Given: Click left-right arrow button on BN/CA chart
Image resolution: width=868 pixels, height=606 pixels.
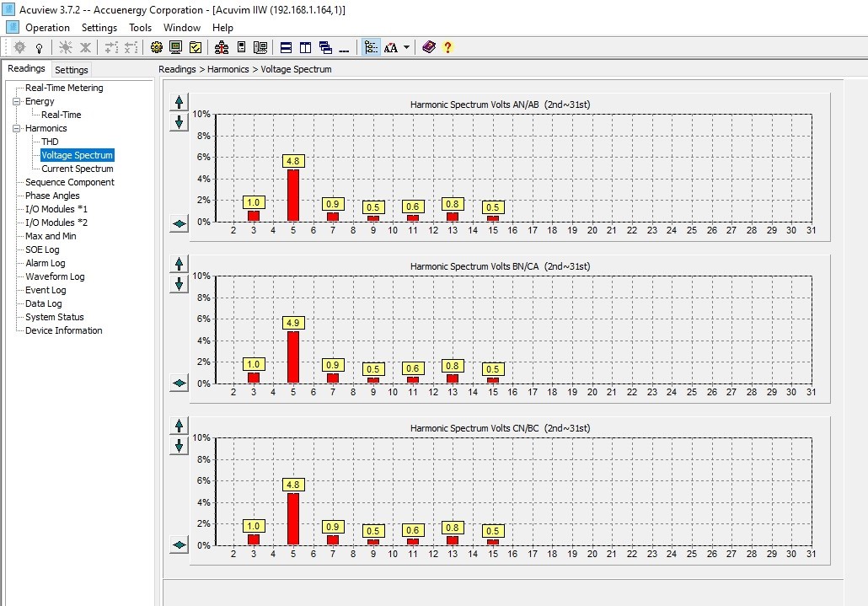Looking at the screenshot, I should tap(179, 383).
